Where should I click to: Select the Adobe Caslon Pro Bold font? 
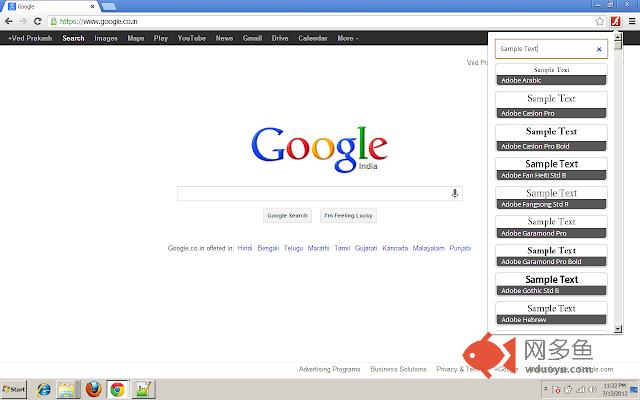coord(551,138)
